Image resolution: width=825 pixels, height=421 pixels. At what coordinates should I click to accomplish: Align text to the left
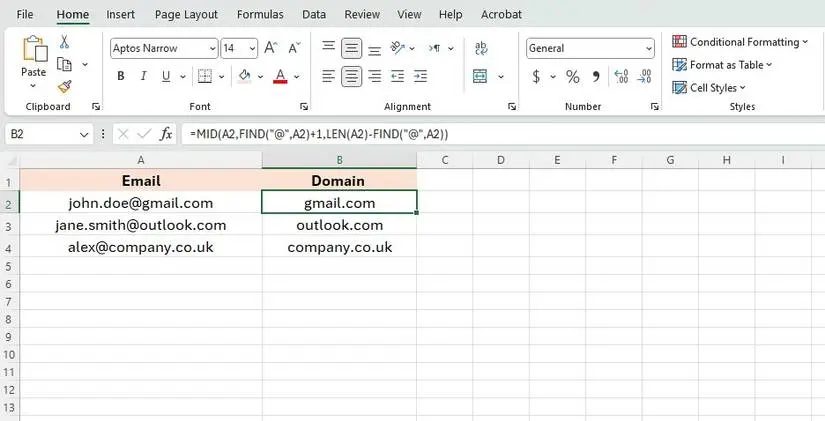tap(328, 76)
